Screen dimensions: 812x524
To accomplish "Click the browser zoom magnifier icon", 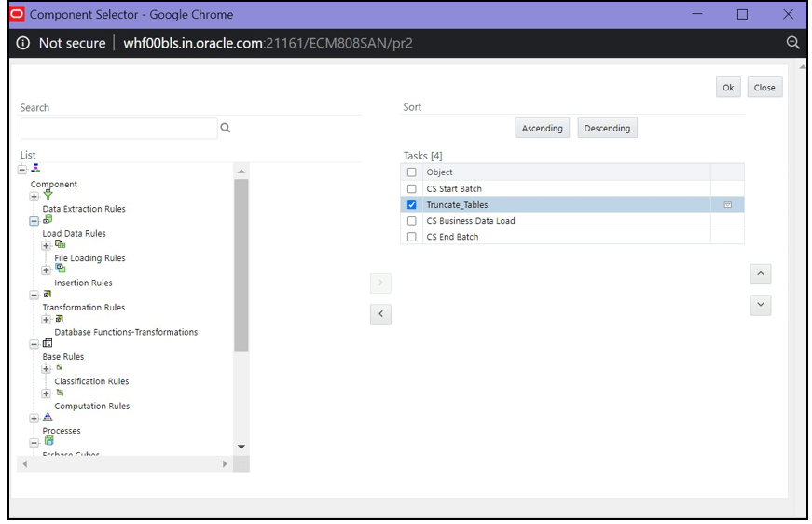I will [792, 43].
